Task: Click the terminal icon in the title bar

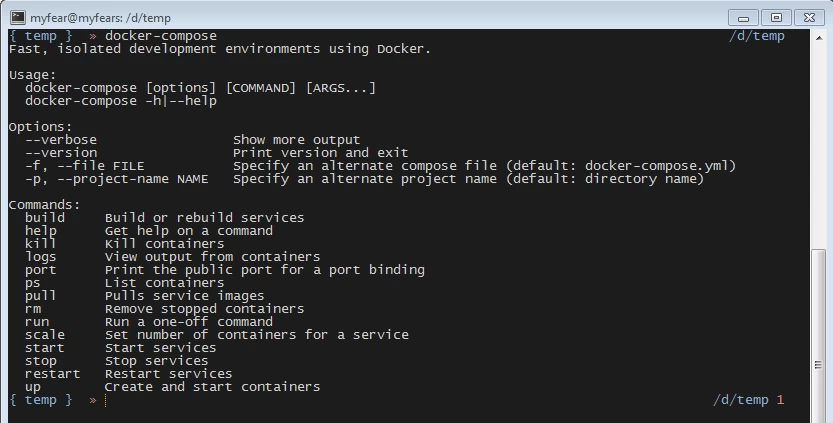Action: click(18, 18)
